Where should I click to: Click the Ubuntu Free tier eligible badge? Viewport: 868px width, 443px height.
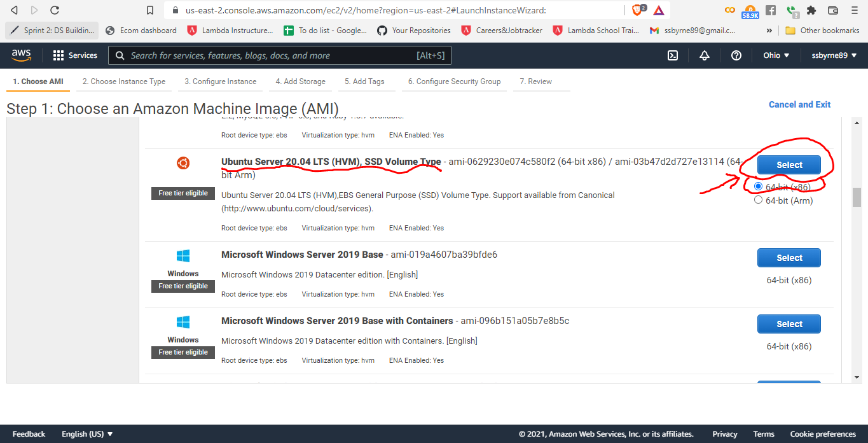coord(183,193)
